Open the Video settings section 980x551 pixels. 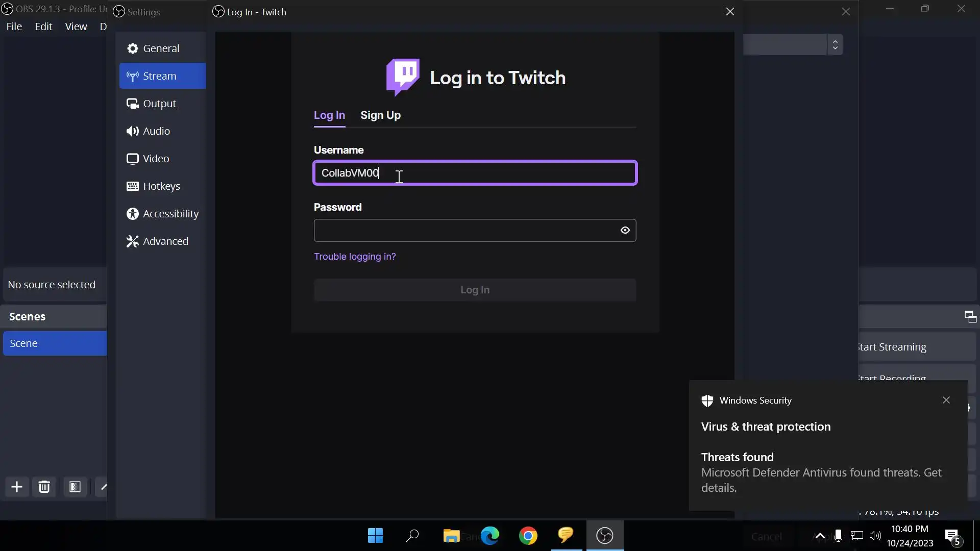point(156,159)
